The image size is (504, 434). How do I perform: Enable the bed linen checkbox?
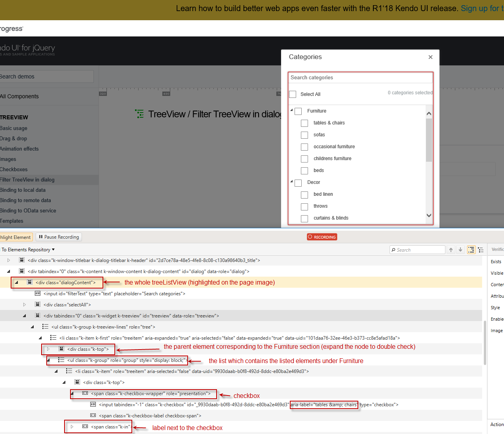(x=304, y=195)
